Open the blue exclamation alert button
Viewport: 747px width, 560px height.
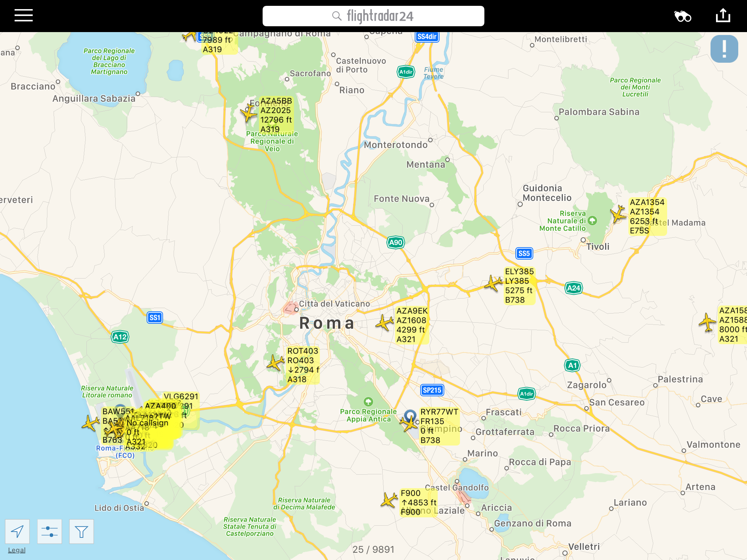724,49
